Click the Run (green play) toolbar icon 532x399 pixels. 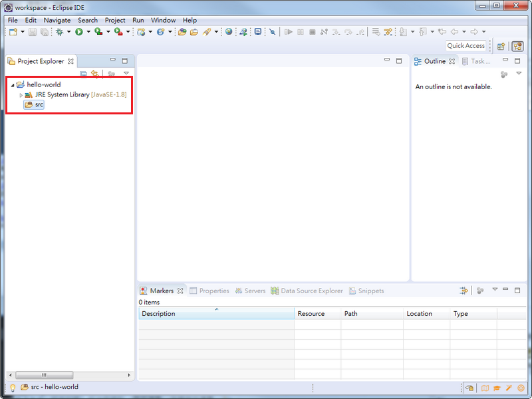coord(78,32)
